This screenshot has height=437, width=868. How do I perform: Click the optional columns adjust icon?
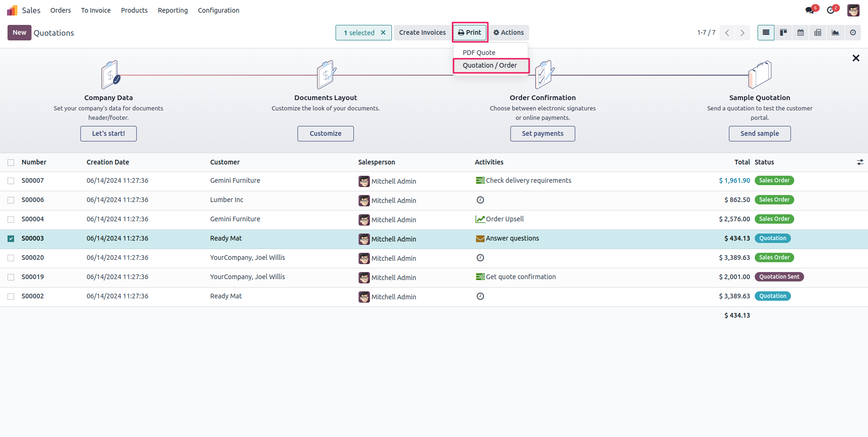point(860,162)
